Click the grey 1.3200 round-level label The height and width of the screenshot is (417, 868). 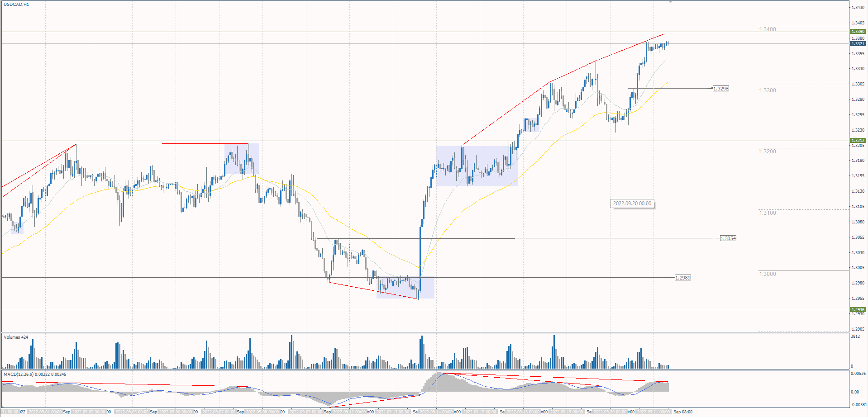tap(768, 152)
